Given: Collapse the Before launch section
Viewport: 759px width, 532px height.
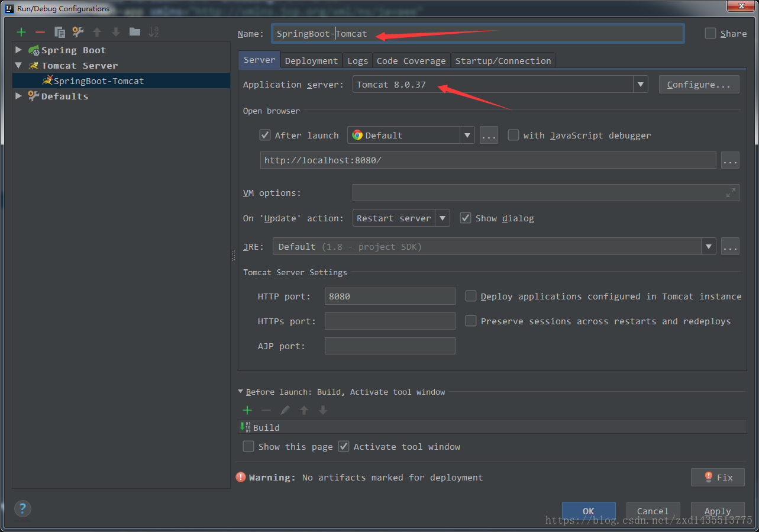Looking at the screenshot, I should 240,392.
